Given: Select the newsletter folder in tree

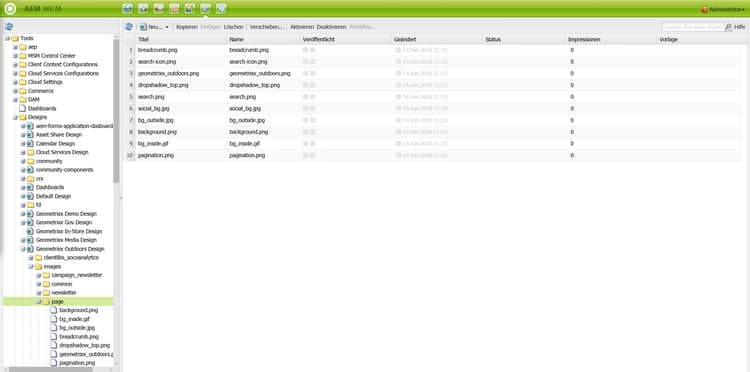Looking at the screenshot, I should pyautogui.click(x=64, y=293).
